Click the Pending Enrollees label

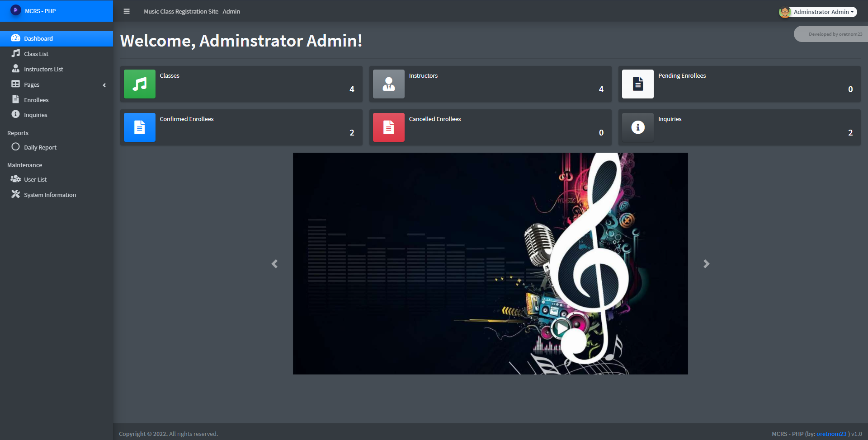(x=682, y=75)
